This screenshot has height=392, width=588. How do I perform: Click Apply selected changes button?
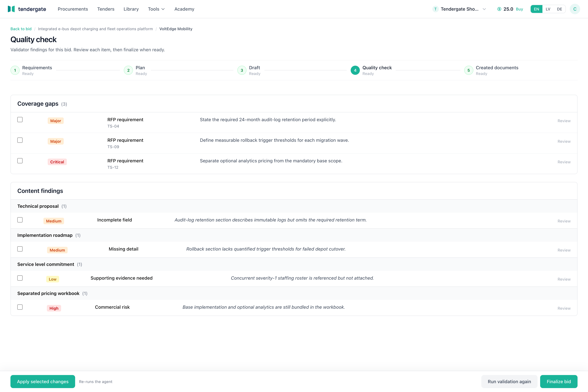click(43, 382)
